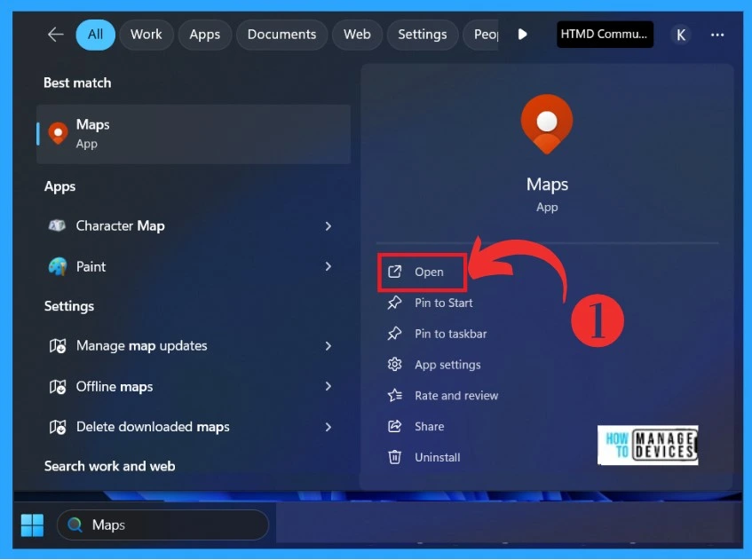Viewport: 752px width, 560px height.
Task: Switch to the Documents filter tab
Action: click(282, 35)
